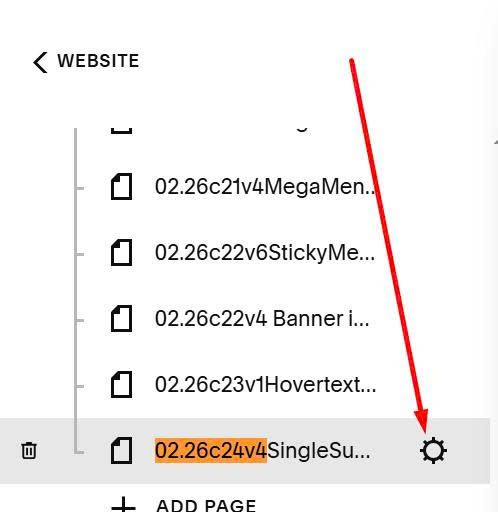Open the 02.26c22v6StickyMe... page
Screen dimensions: 498x512
point(265,253)
